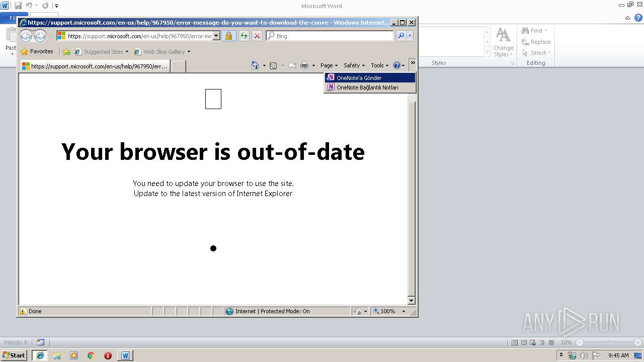The image size is (644, 362).
Task: Click the macro recording status bar icon
Action: click(x=41, y=342)
